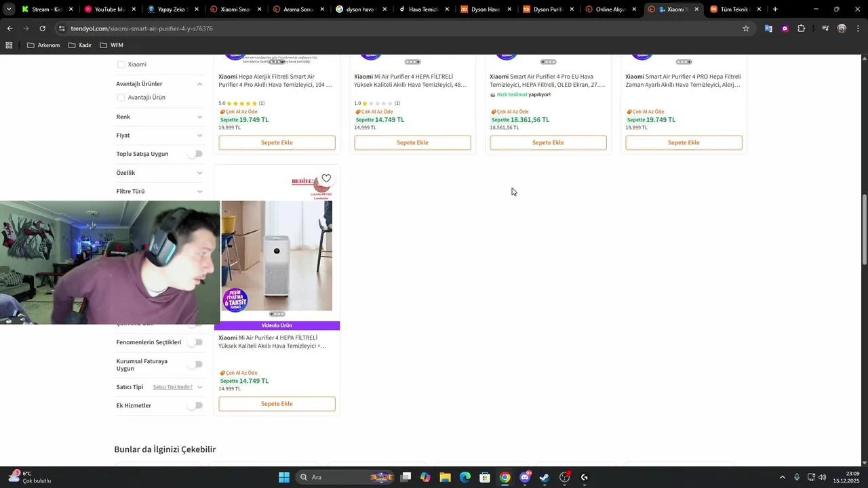
Task: Open the Pro EU Hava Temizleyici product title
Action: tap(548, 81)
